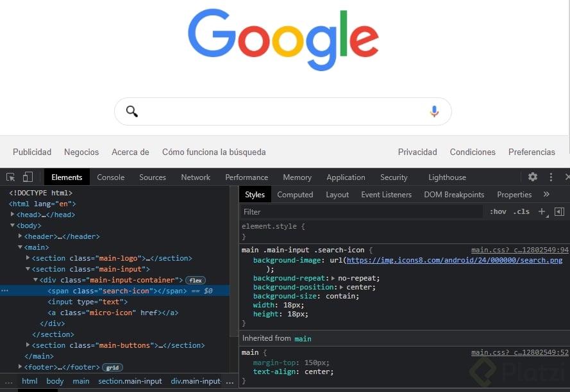The image size is (570, 392).
Task: Click the grid badge on footer
Action: (112, 367)
